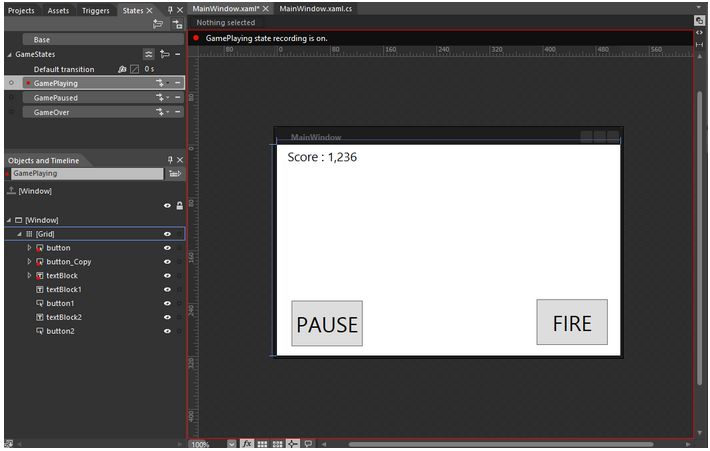This screenshot has width=710, height=451.
Task: Close the Objects and Timeline panel
Action: point(180,160)
